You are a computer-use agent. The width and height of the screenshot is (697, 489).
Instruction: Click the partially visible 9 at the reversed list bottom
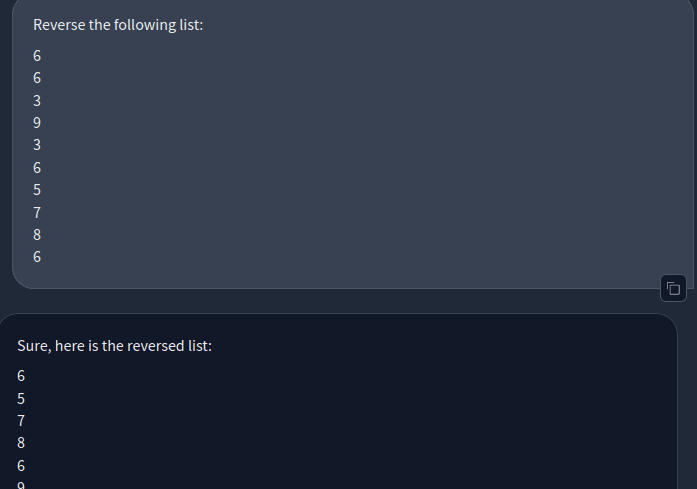tap(21, 485)
